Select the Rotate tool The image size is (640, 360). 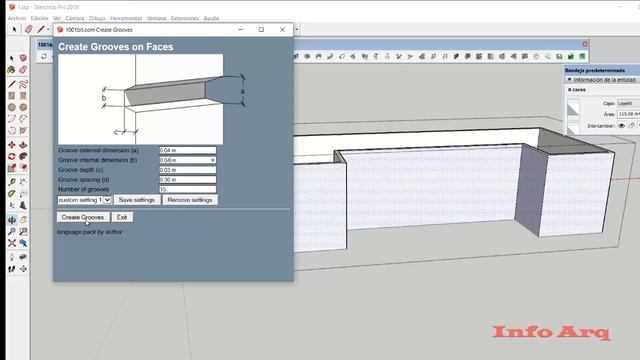click(x=11, y=156)
